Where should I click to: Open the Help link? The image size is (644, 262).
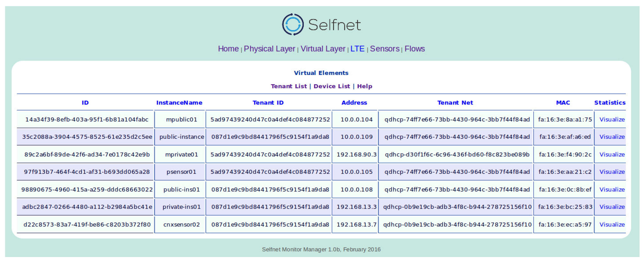365,86
